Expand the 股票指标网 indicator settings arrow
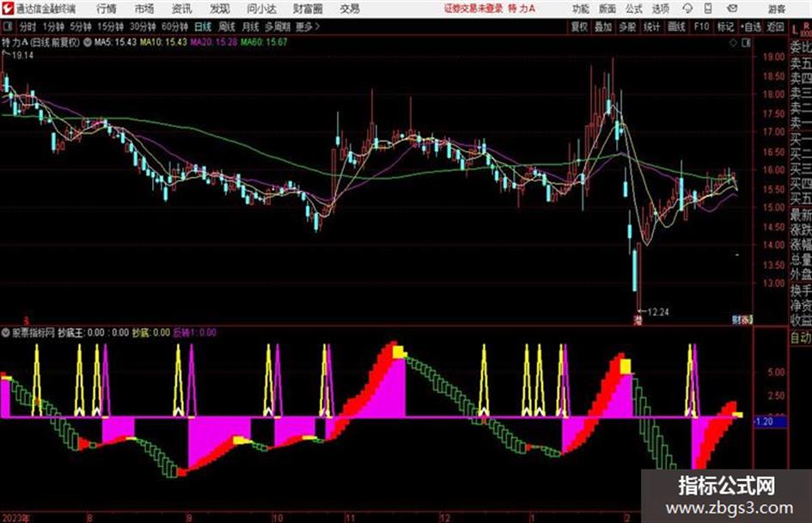This screenshot has width=812, height=523. (x=6, y=332)
